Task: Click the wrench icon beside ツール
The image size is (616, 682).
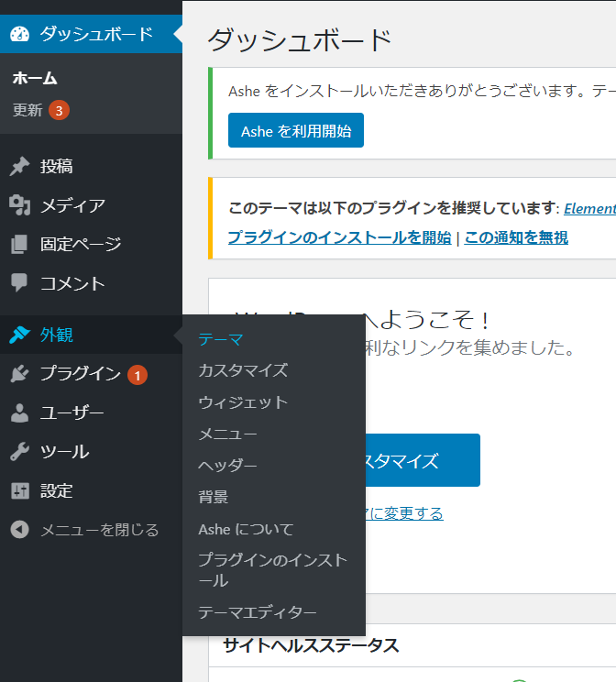Action: click(19, 452)
